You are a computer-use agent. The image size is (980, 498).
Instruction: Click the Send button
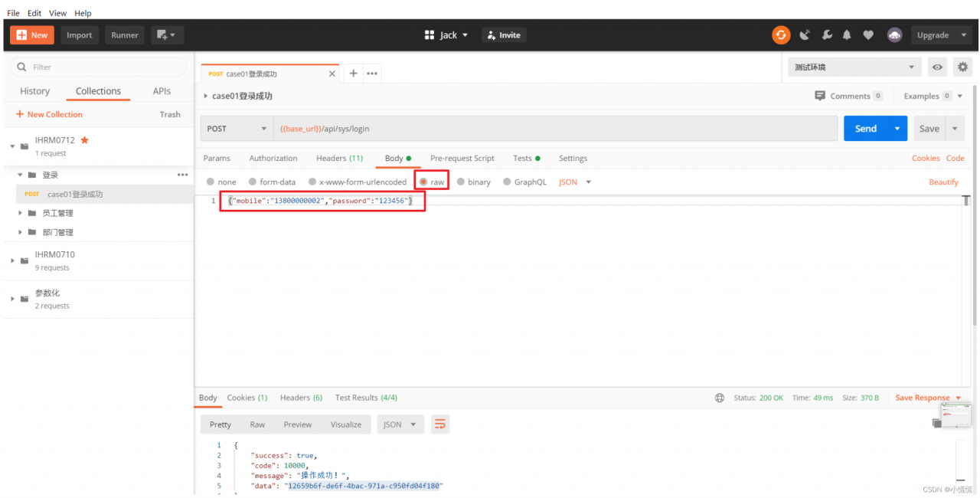point(866,129)
